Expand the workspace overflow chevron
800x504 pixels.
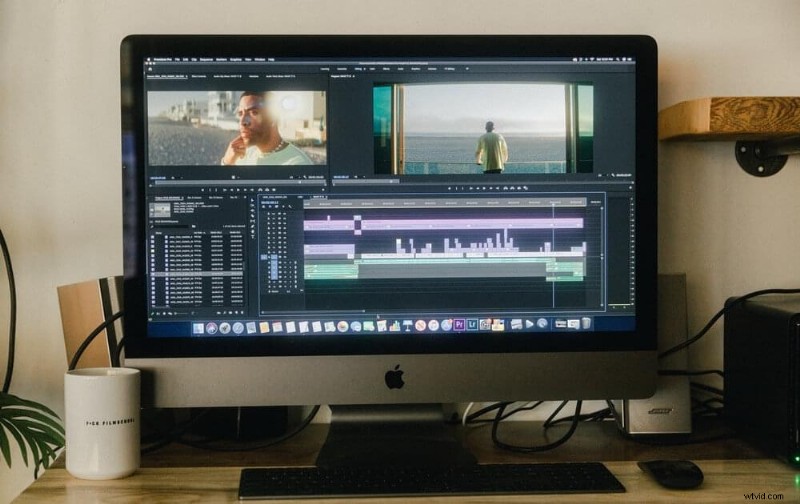click(x=467, y=68)
